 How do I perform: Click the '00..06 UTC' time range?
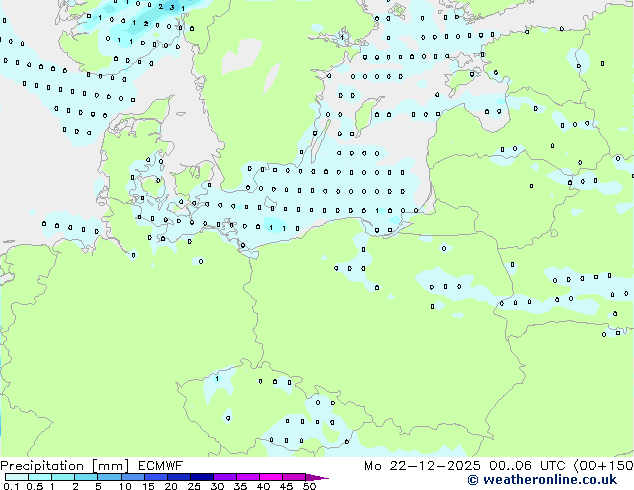pyautogui.click(x=526, y=466)
